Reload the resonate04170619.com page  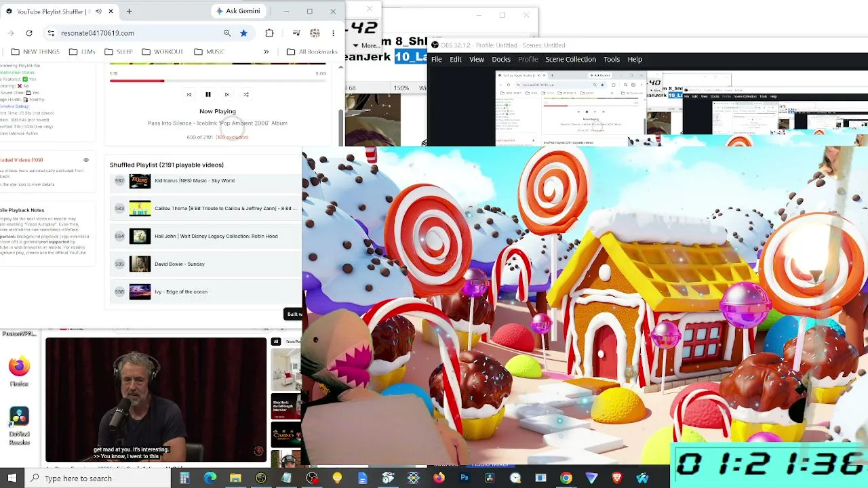pyautogui.click(x=29, y=33)
